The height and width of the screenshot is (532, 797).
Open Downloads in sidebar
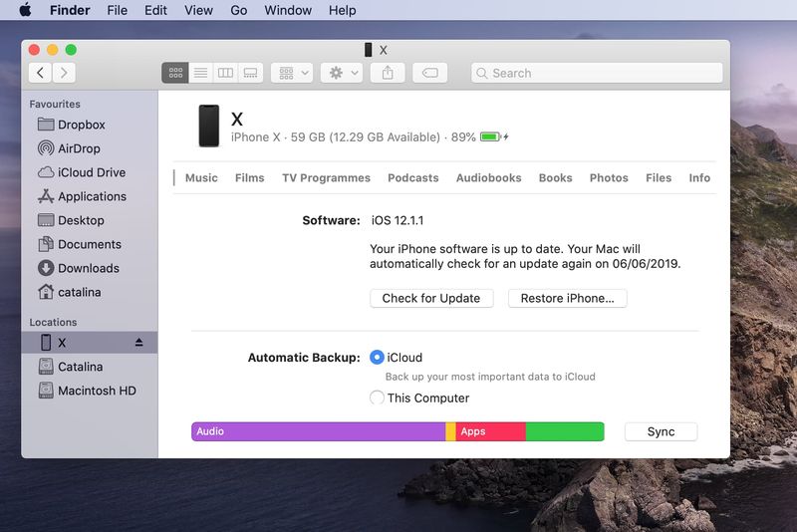click(90, 268)
